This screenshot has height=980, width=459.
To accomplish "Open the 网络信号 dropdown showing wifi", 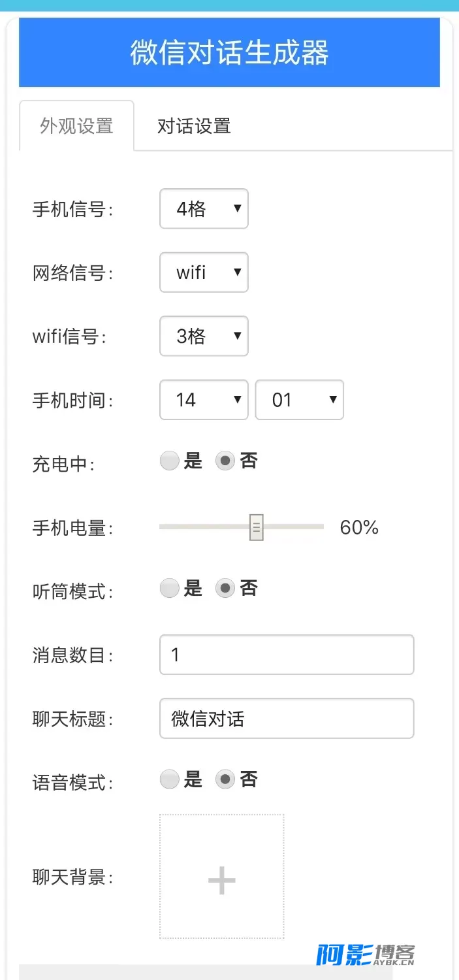I will [204, 272].
